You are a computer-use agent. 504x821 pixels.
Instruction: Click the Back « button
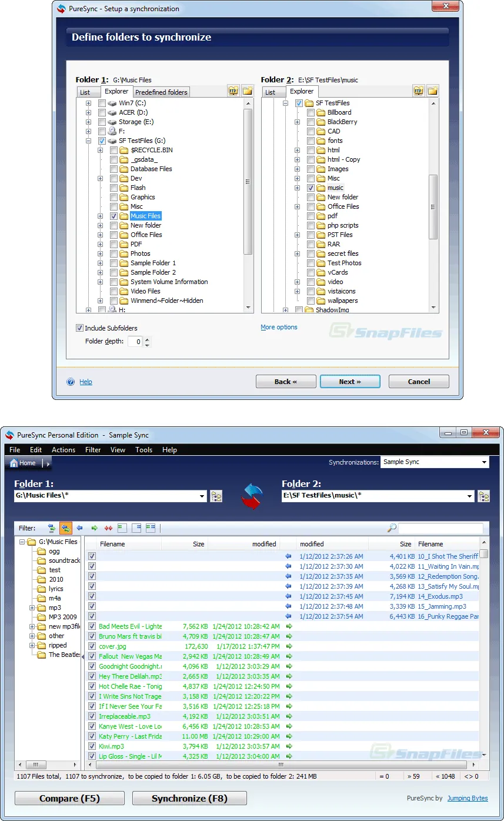286,382
